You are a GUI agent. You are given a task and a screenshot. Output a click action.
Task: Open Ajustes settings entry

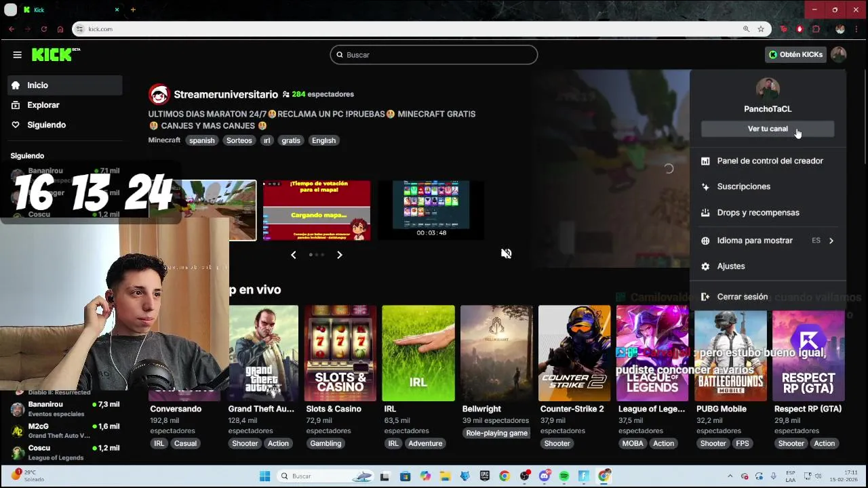pos(768,266)
